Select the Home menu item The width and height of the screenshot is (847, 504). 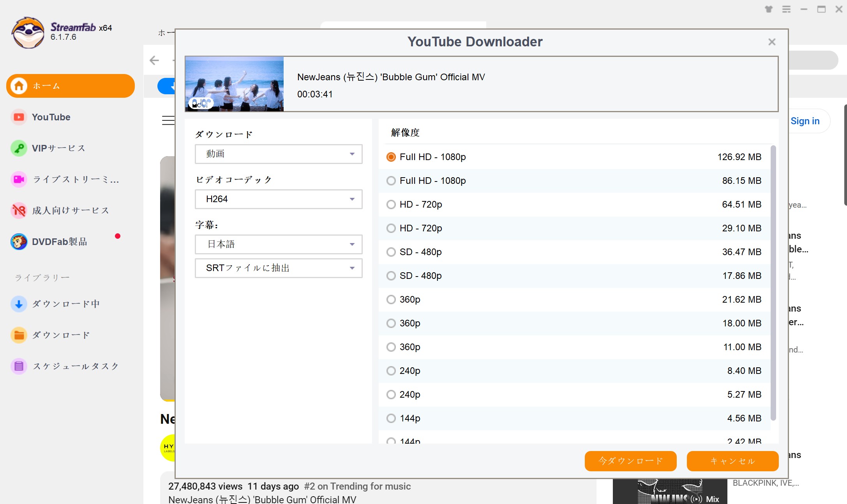tap(71, 86)
